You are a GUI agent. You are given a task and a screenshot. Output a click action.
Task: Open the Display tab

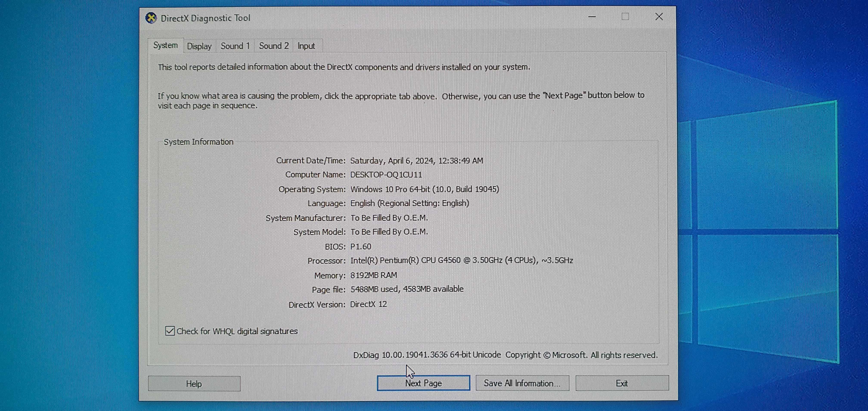[199, 46]
